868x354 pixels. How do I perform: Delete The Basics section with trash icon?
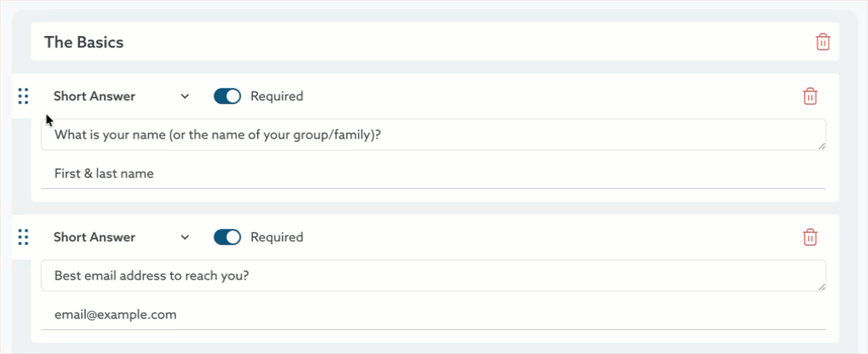pyautogui.click(x=822, y=42)
